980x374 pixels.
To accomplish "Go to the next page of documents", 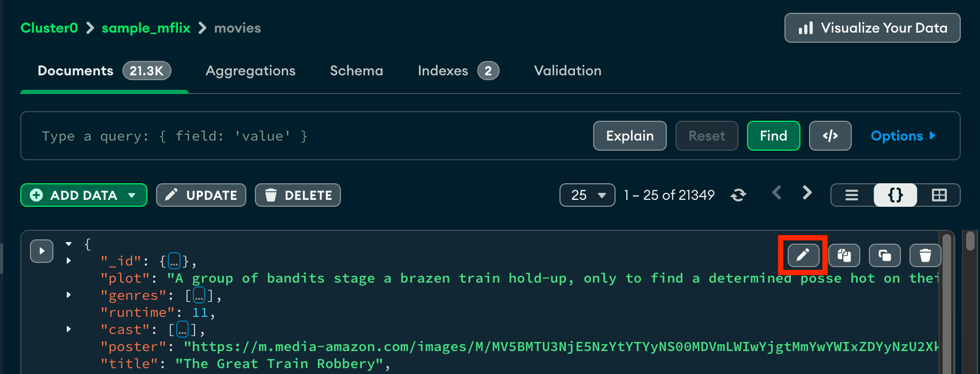I will click(x=807, y=193).
